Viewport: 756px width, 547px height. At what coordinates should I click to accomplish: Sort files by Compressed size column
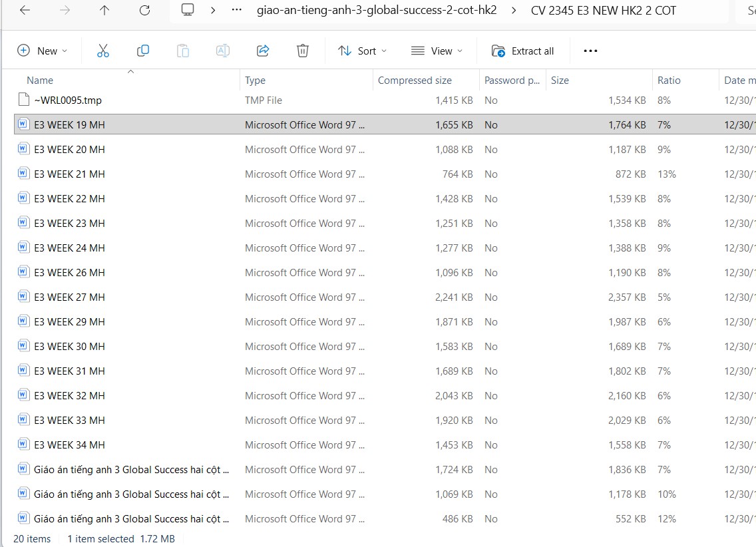pyautogui.click(x=415, y=81)
